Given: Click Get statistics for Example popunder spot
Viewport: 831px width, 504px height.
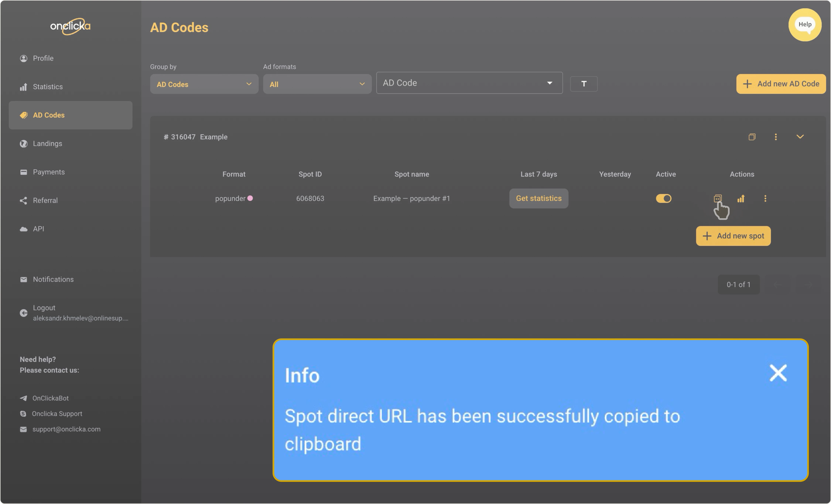Looking at the screenshot, I should pyautogui.click(x=539, y=199).
